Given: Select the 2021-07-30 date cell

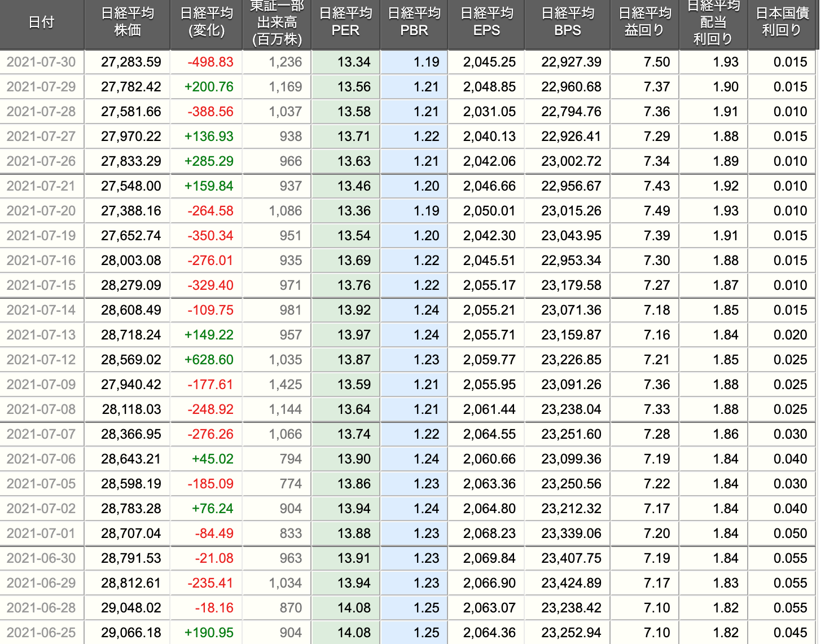Looking at the screenshot, I should (41, 62).
